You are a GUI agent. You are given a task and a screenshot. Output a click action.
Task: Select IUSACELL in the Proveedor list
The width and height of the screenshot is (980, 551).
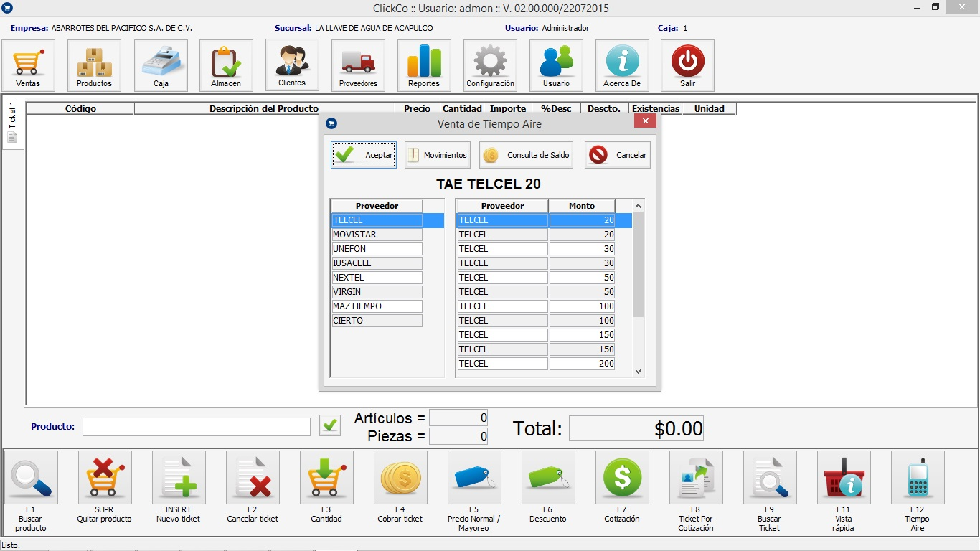click(377, 263)
